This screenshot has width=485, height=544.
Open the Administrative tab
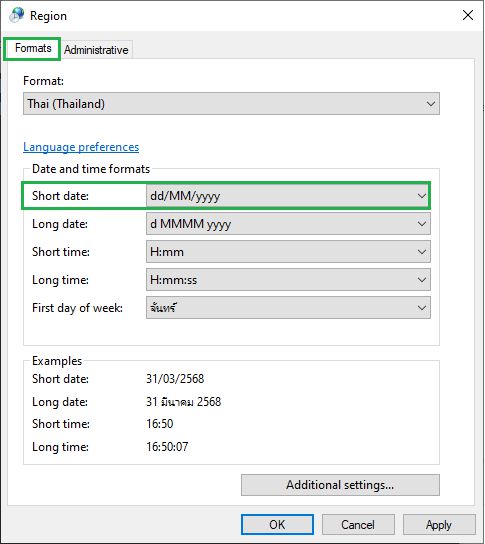tap(96, 50)
